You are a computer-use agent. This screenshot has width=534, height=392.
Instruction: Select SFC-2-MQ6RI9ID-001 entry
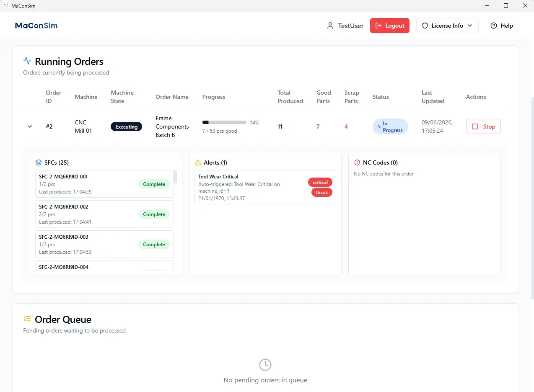[x=104, y=184]
